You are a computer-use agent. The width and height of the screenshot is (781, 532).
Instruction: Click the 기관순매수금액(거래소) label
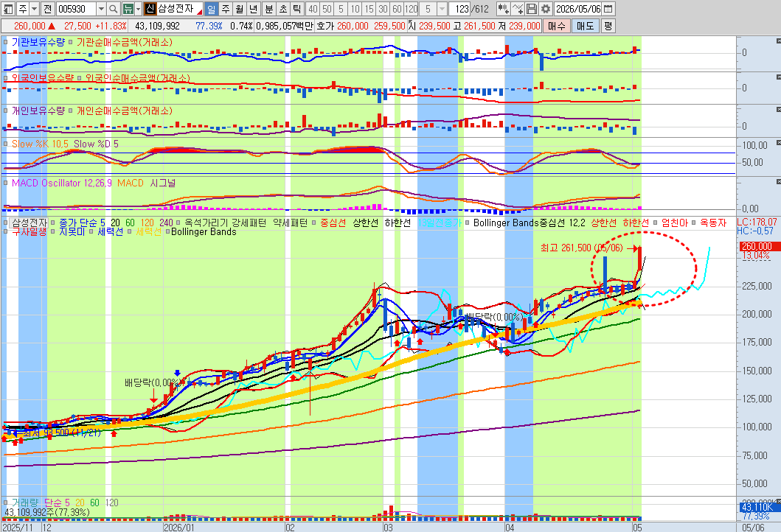124,42
